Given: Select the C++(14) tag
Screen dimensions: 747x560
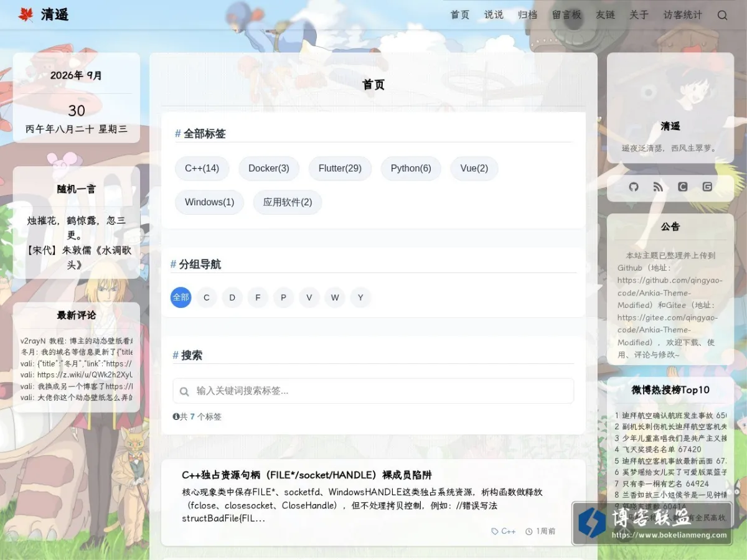Looking at the screenshot, I should 202,168.
